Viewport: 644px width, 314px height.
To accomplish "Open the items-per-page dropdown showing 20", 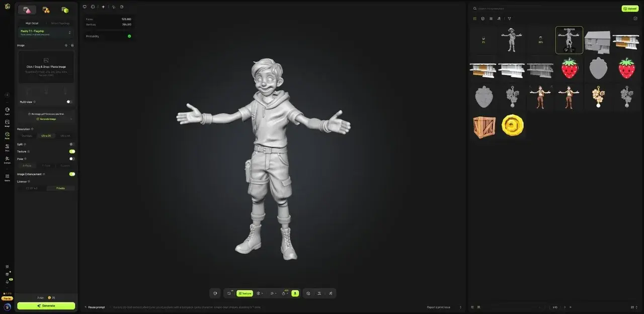I will [x=633, y=307].
